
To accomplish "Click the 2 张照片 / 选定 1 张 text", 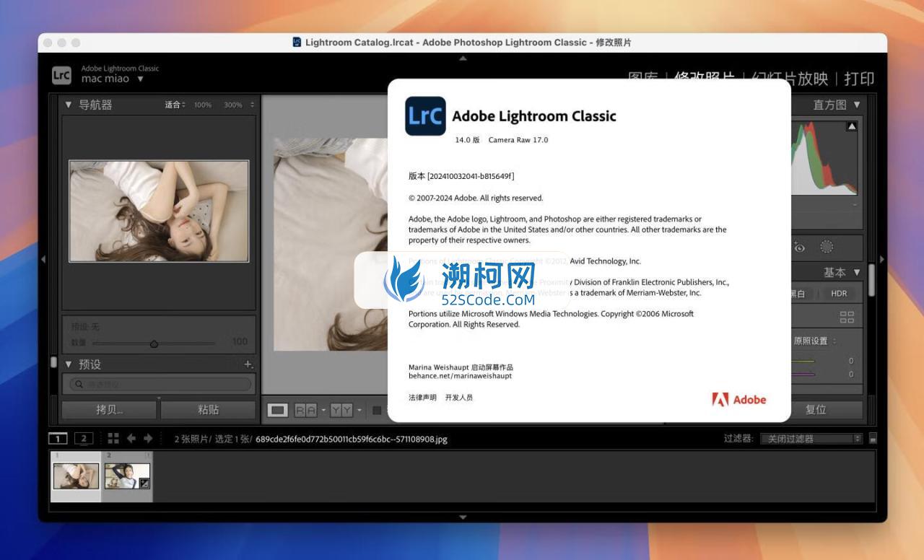I will (x=213, y=439).
